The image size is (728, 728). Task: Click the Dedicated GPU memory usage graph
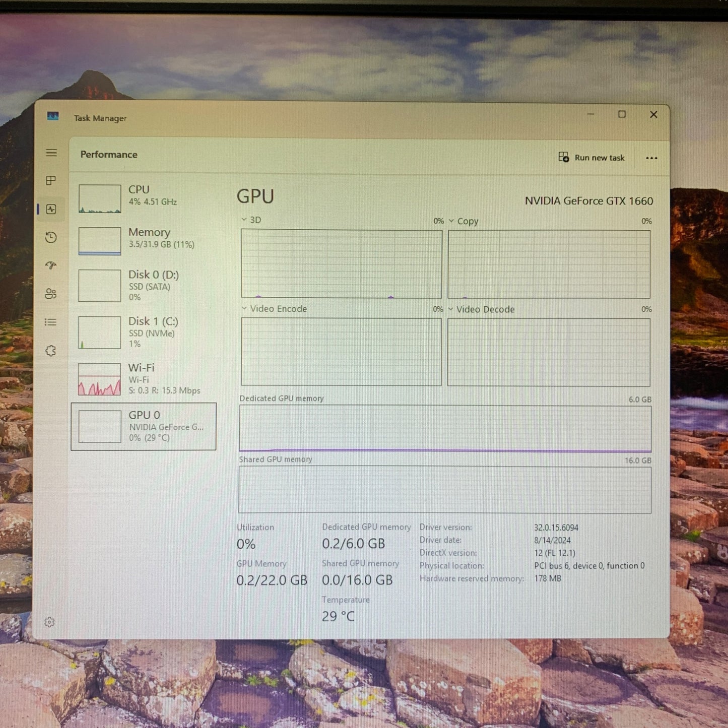click(444, 427)
